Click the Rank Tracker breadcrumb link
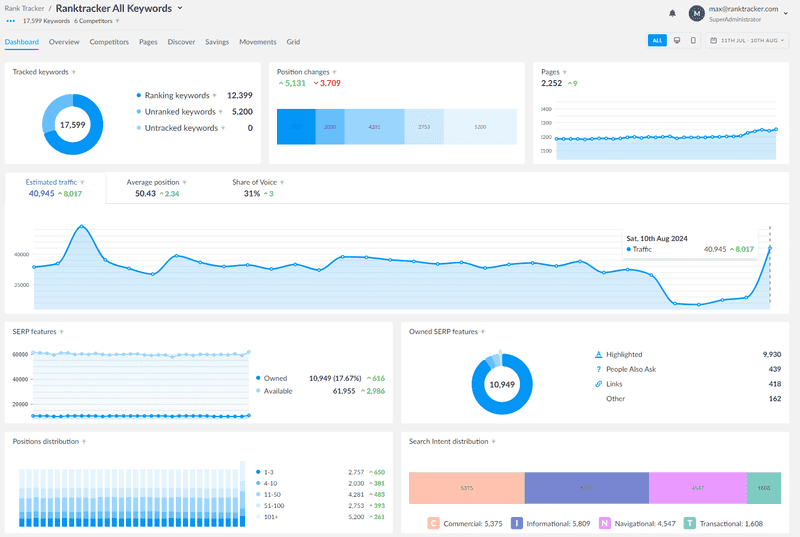This screenshot has height=537, width=800. click(24, 8)
